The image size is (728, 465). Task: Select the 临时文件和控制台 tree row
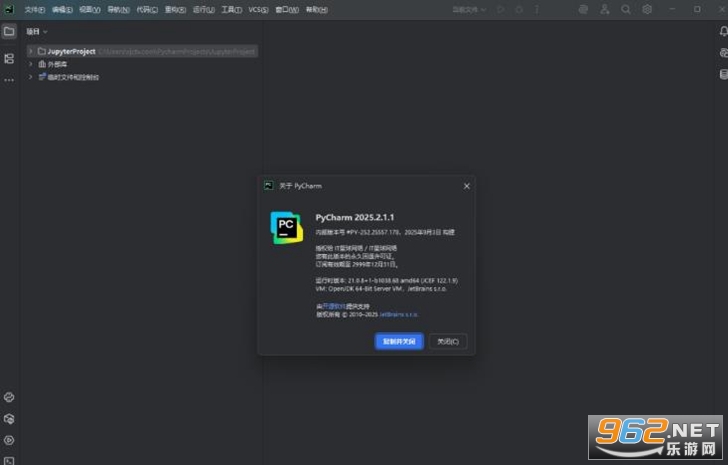pyautogui.click(x=142, y=77)
